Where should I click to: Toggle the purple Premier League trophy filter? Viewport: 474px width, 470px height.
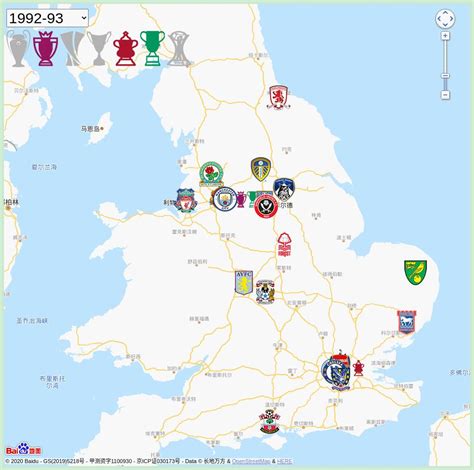coord(45,48)
